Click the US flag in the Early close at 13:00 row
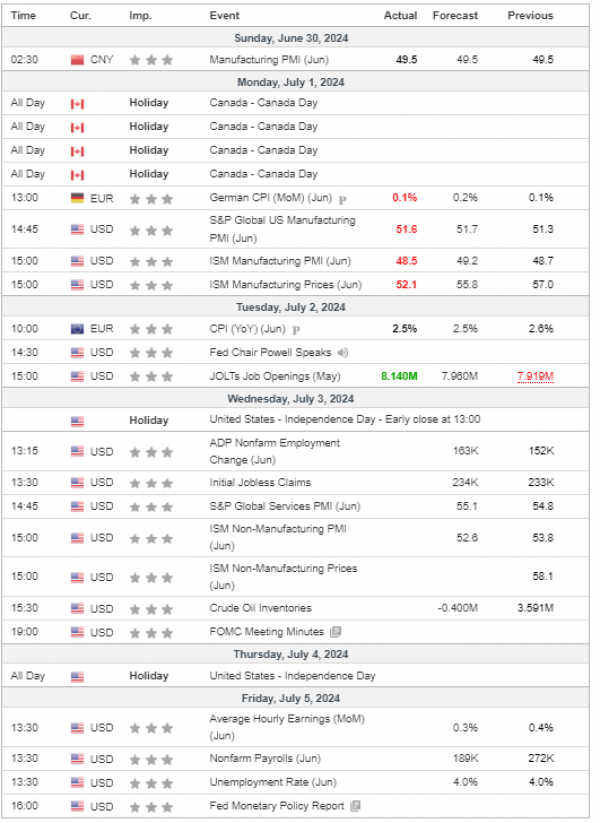This screenshot has width=600, height=823. [x=77, y=421]
